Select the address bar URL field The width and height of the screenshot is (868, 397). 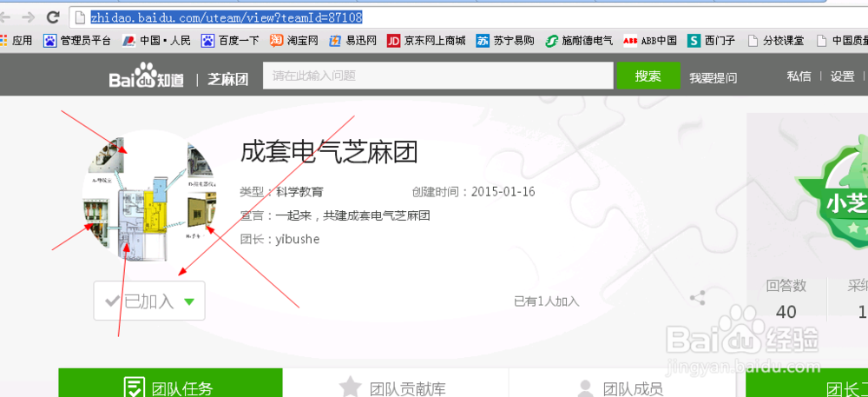[470, 17]
